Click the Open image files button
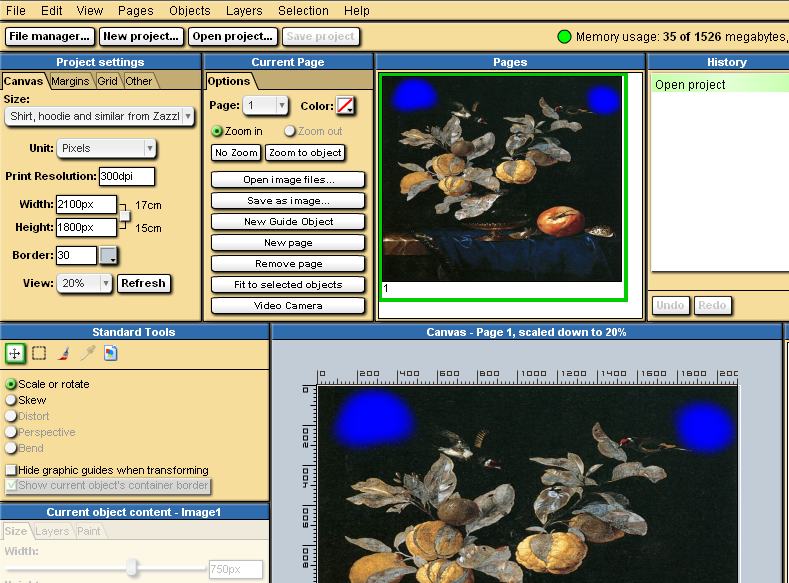Screen dimensions: 789x583 tap(288, 180)
